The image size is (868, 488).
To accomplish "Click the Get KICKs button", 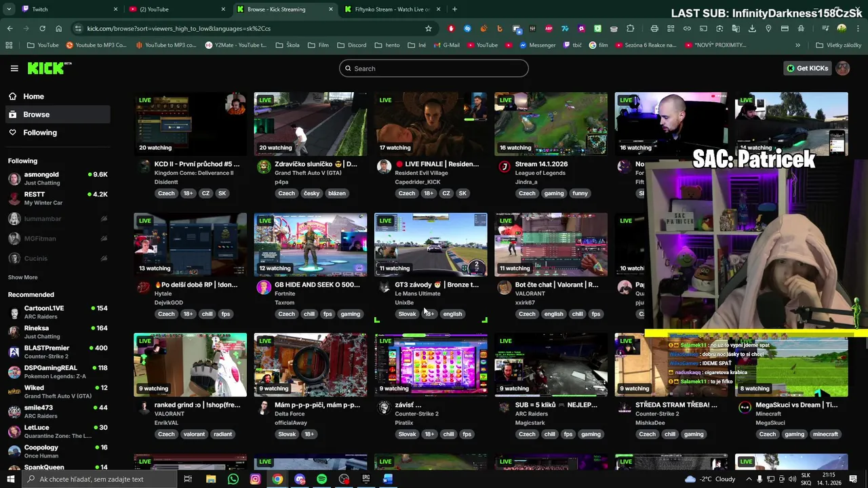I will point(807,68).
